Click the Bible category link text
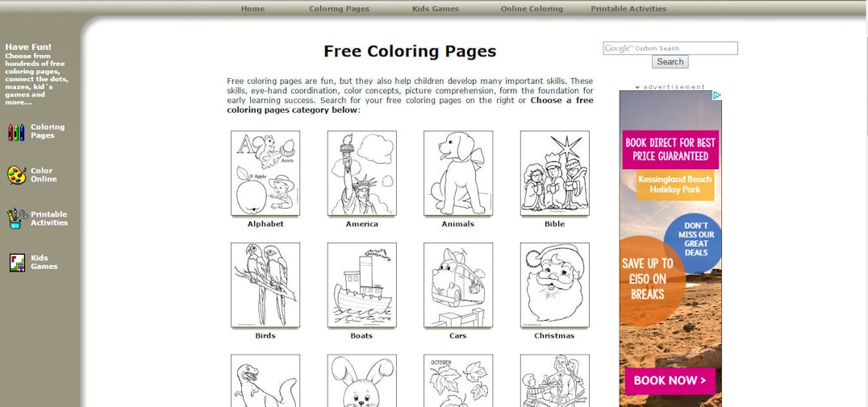The height and width of the screenshot is (407, 868). [555, 224]
